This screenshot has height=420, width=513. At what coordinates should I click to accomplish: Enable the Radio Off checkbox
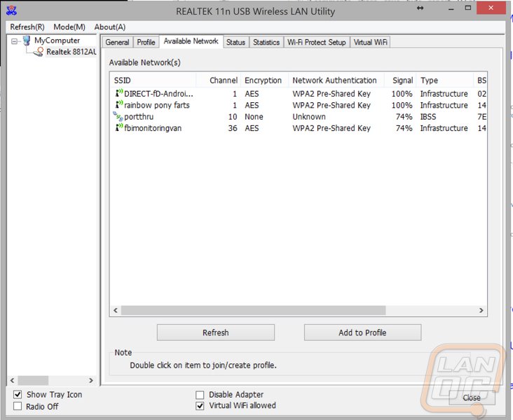[18, 406]
